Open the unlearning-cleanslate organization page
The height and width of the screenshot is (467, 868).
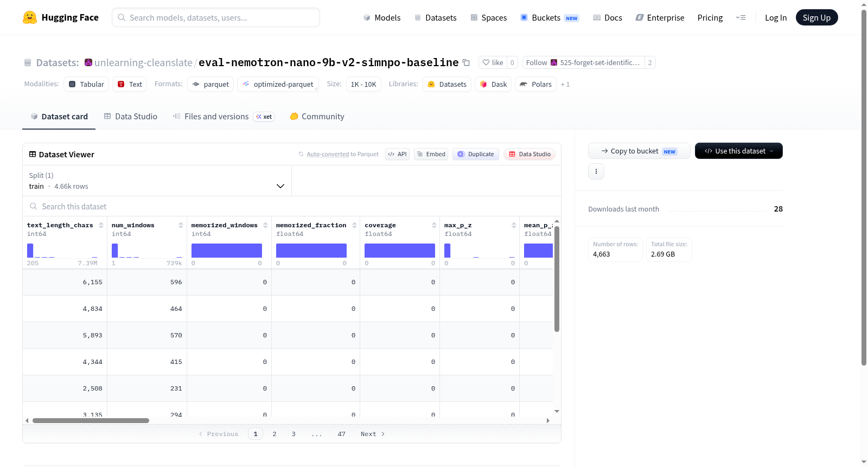(x=143, y=62)
